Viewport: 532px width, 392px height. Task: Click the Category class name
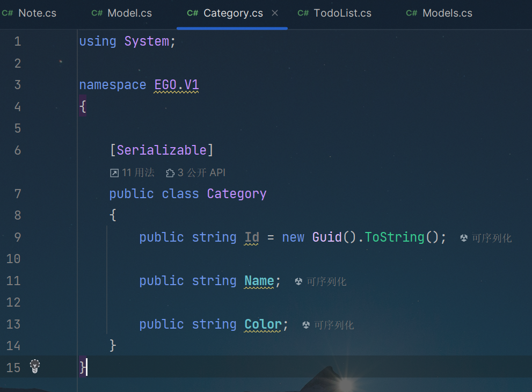(236, 194)
